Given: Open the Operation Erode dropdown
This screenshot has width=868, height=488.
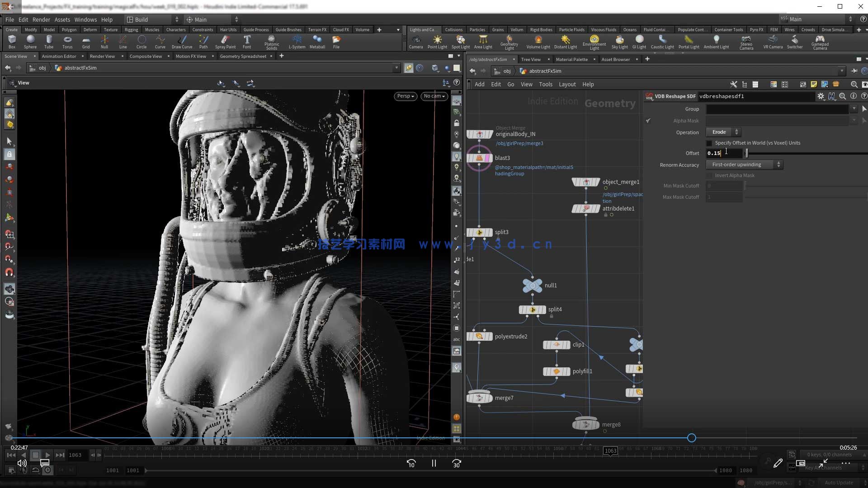Looking at the screenshot, I should pyautogui.click(x=723, y=132).
